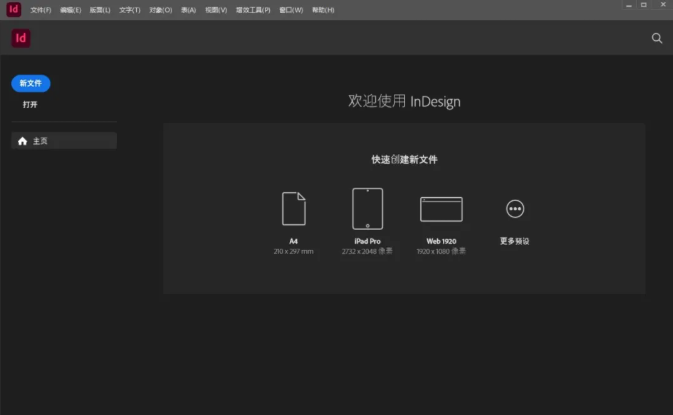Expand the 视图(V) menu

pyautogui.click(x=216, y=10)
